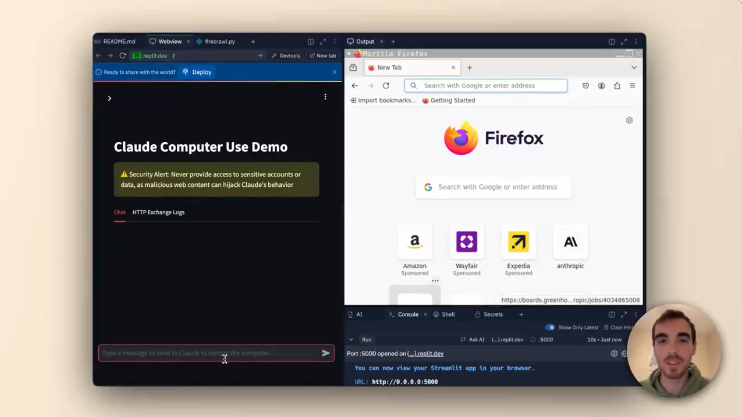Click the Webview replit.dev URL field
Image resolution: width=742 pixels, height=417 pixels.
194,56
